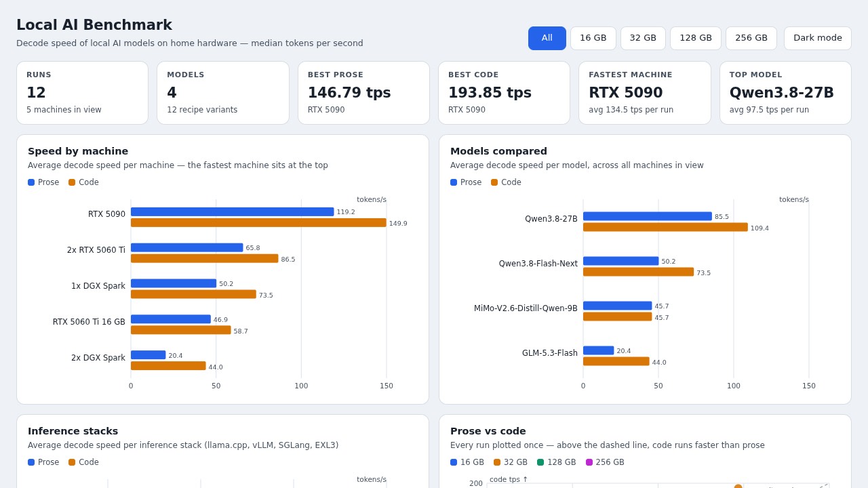
Task: Click the Qwen3.8-27B code bar
Action: point(665,228)
